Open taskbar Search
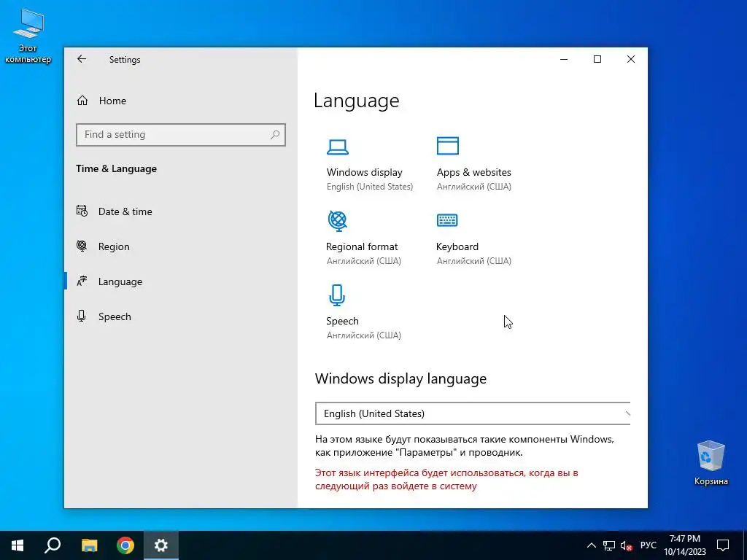747x560 pixels. point(53,545)
